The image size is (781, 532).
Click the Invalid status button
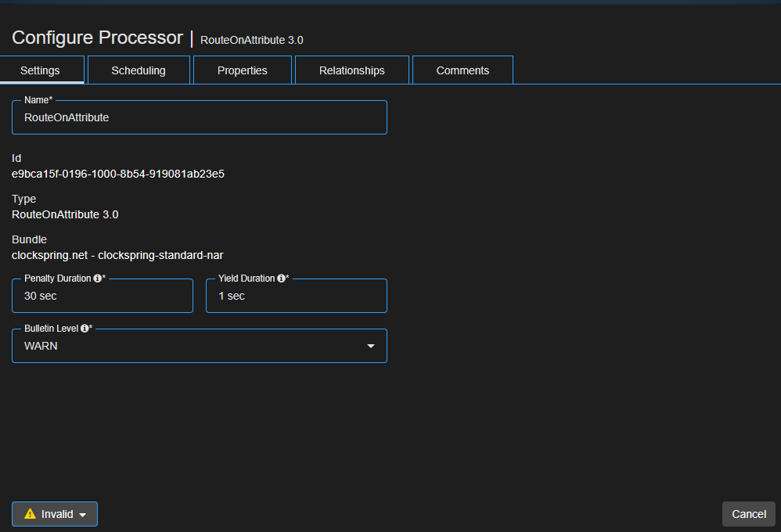(x=54, y=514)
